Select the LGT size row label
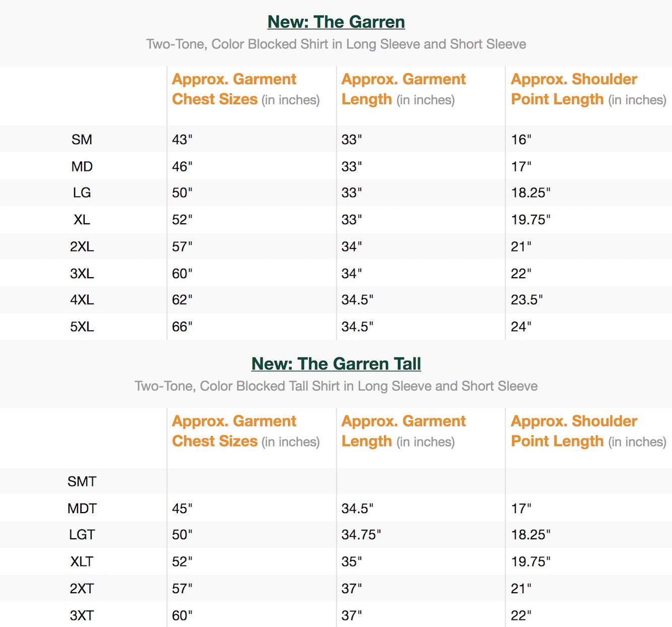Image resolution: width=672 pixels, height=627 pixels. click(82, 535)
